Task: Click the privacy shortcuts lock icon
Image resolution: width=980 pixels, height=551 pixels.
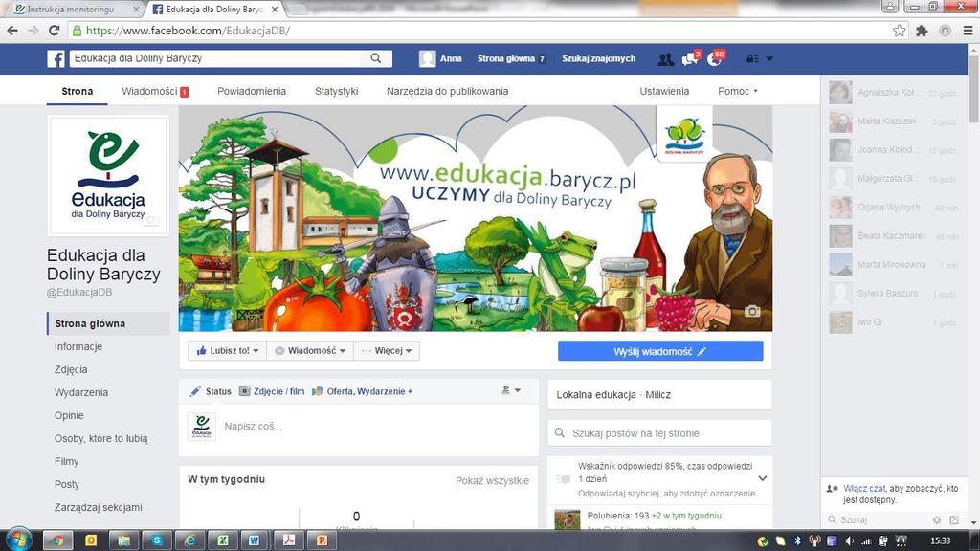Action: 752,58
